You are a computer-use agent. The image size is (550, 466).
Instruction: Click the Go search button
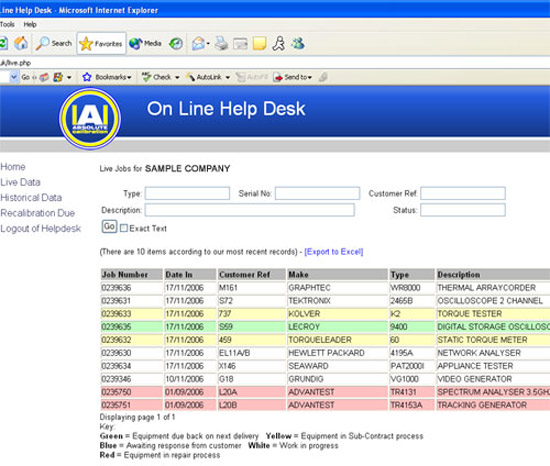click(x=109, y=227)
